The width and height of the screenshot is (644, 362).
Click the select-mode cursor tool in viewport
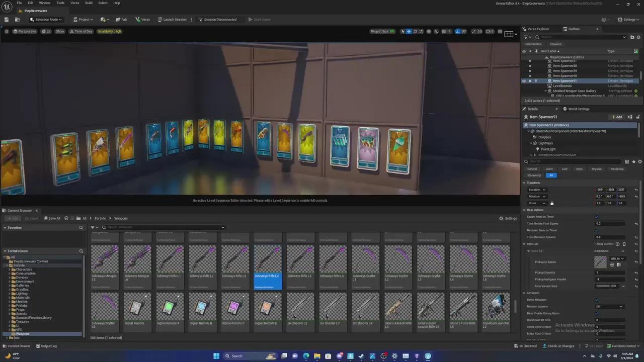(403, 31)
